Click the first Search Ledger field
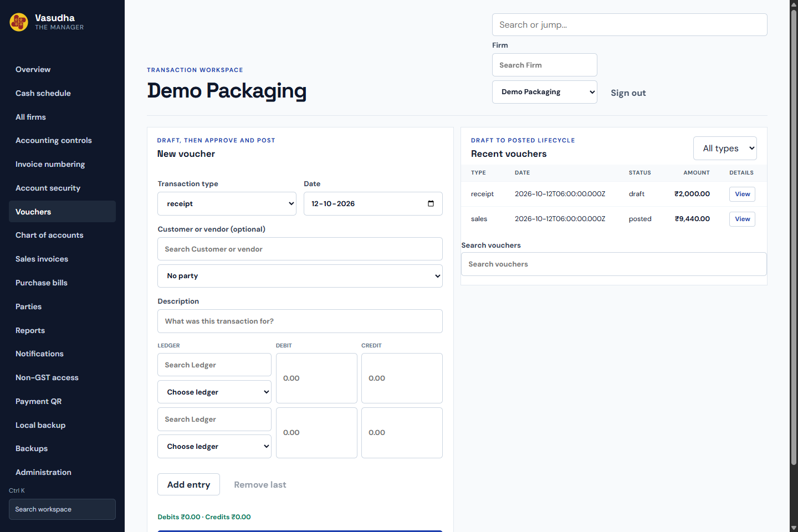The height and width of the screenshot is (532, 798). tap(214, 365)
